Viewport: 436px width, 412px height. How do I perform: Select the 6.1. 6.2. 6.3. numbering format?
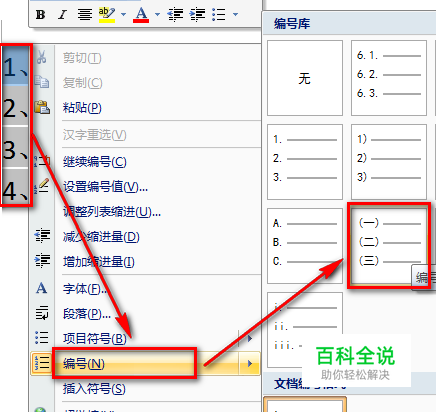coord(389,78)
